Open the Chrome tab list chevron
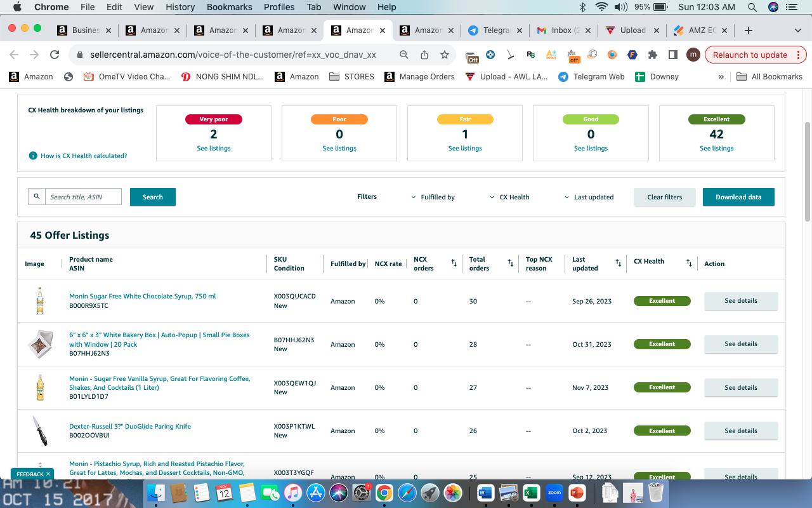Viewport: 812px width, 508px height. point(797,30)
